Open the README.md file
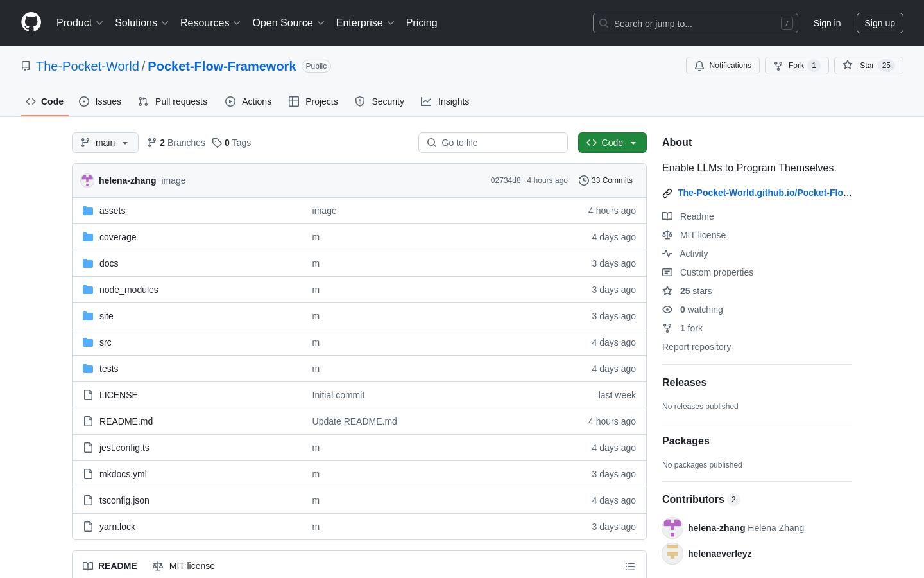 126,421
